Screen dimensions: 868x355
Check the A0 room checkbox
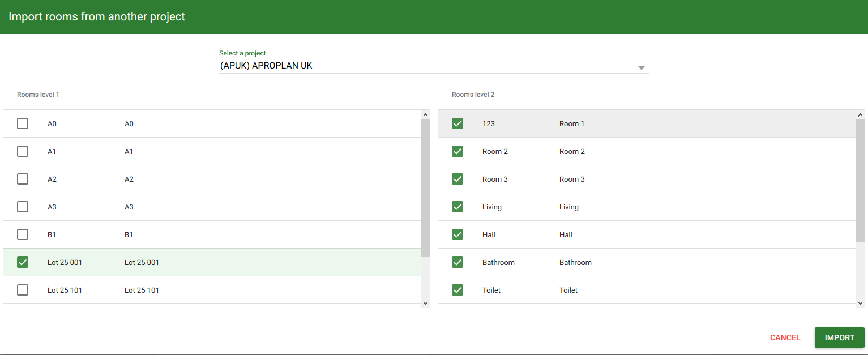pos(23,123)
